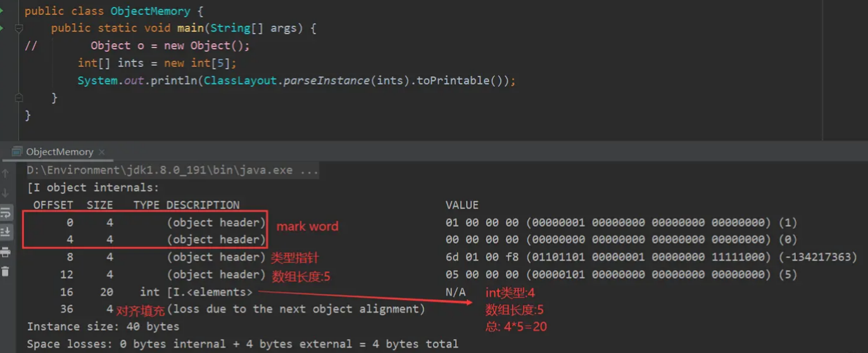Click 'Space losses' summary line
868x353 pixels.
pos(242,344)
